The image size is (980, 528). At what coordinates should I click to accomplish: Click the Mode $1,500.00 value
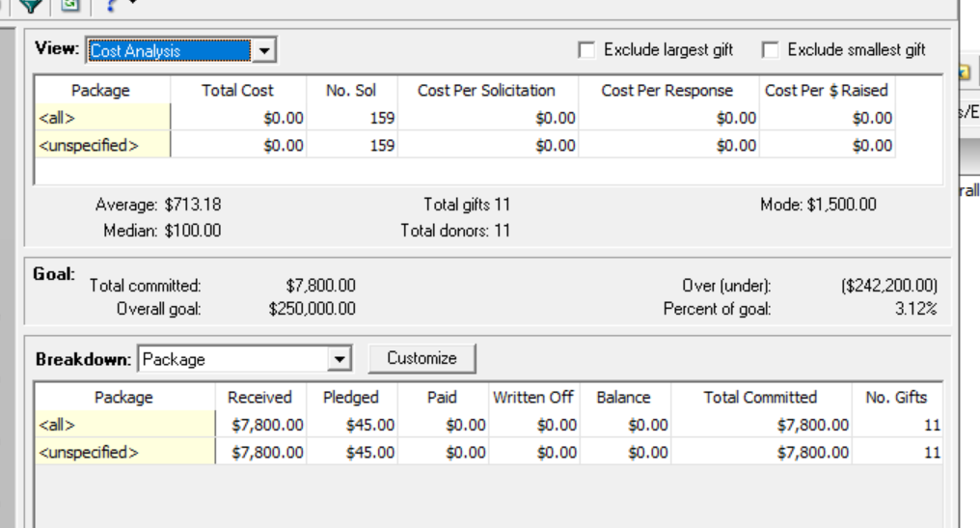pos(841,205)
